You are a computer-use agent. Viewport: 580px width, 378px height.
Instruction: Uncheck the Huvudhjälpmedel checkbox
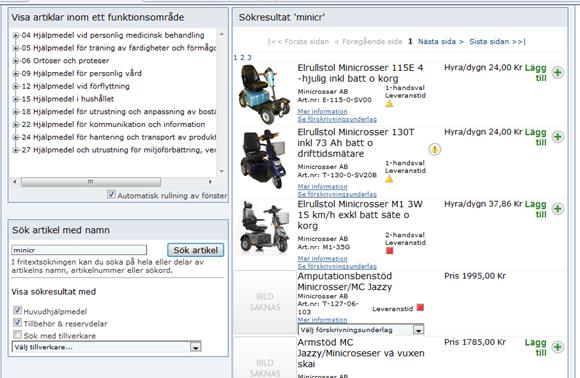[x=17, y=310]
